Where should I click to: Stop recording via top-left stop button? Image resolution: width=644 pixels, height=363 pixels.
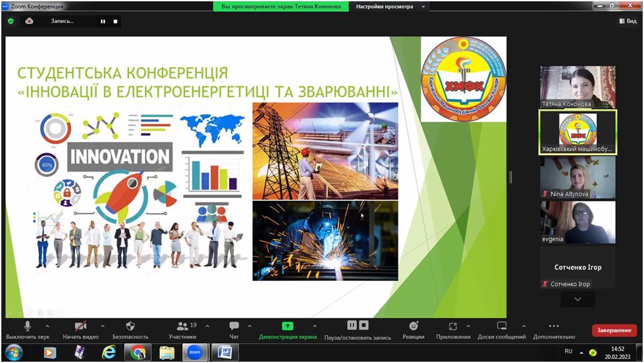115,21
